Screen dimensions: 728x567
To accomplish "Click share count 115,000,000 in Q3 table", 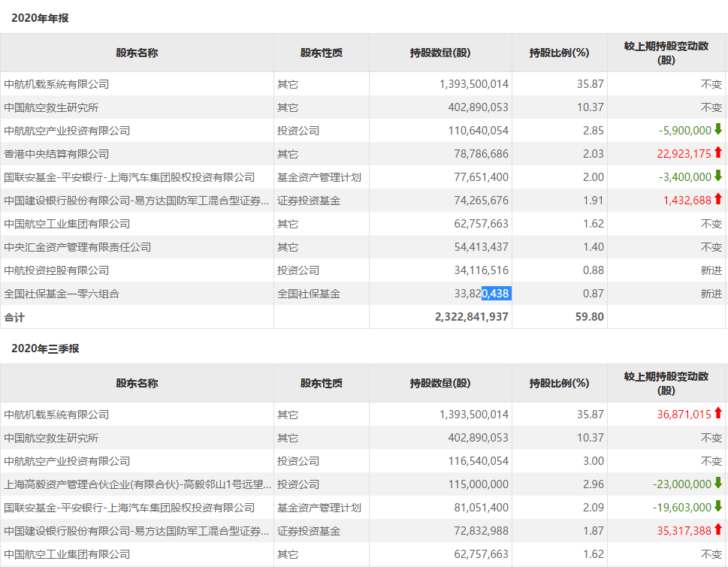I will (479, 484).
